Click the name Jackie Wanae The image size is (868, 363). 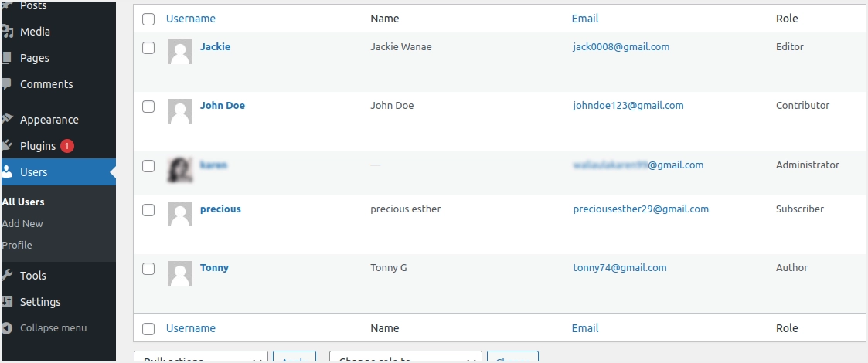pos(401,46)
